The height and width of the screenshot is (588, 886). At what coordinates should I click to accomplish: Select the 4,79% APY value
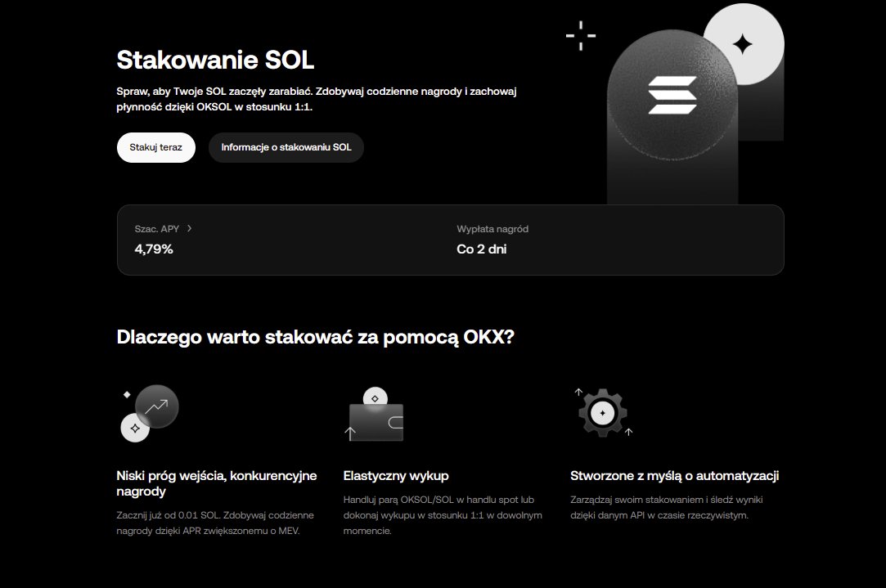click(x=154, y=249)
